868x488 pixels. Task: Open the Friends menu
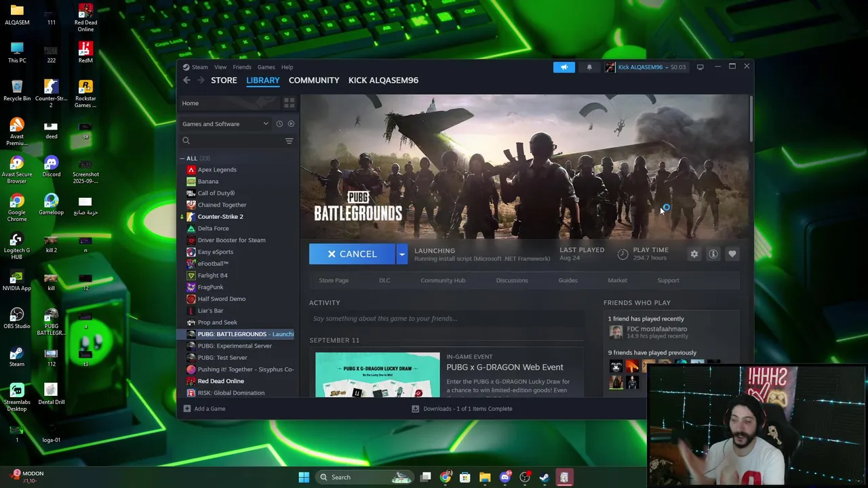pyautogui.click(x=242, y=67)
